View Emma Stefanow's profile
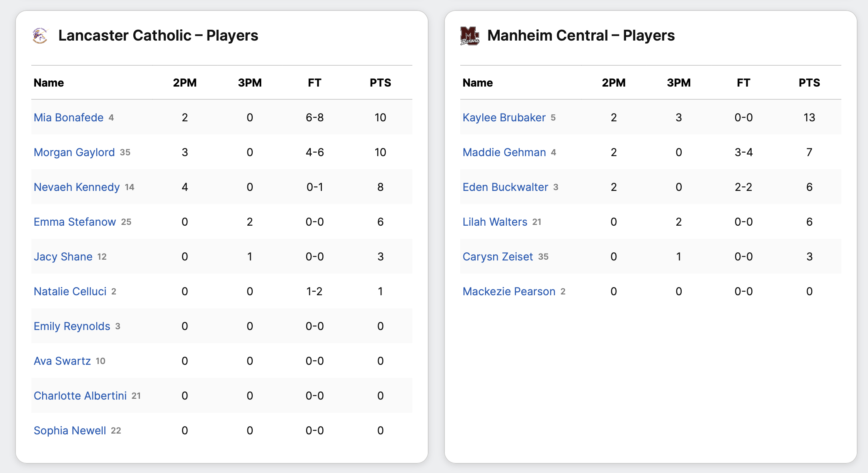Viewport: 868px width, 473px height. tap(75, 222)
